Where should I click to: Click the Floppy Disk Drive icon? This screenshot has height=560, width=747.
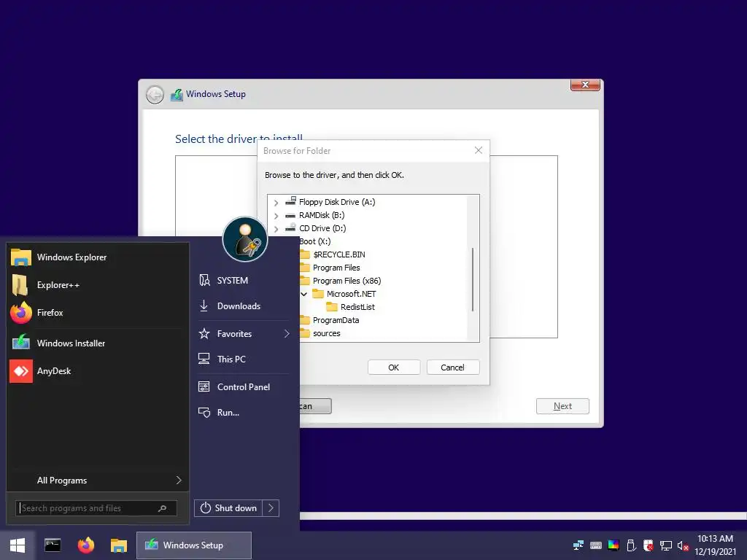click(290, 201)
